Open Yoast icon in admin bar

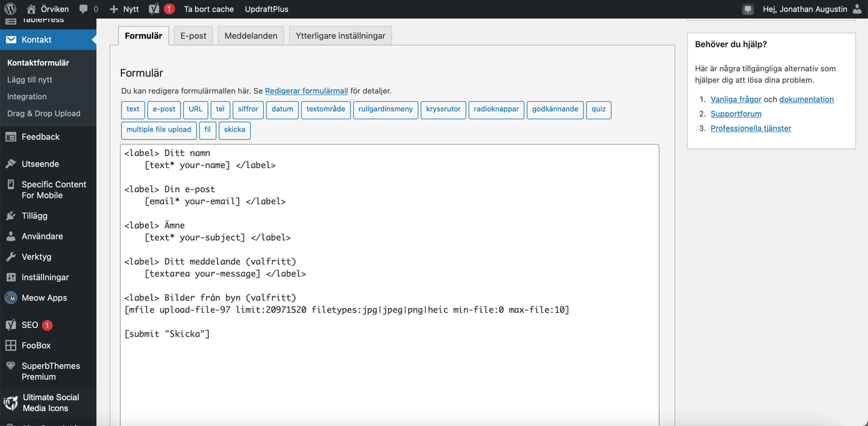tap(154, 9)
